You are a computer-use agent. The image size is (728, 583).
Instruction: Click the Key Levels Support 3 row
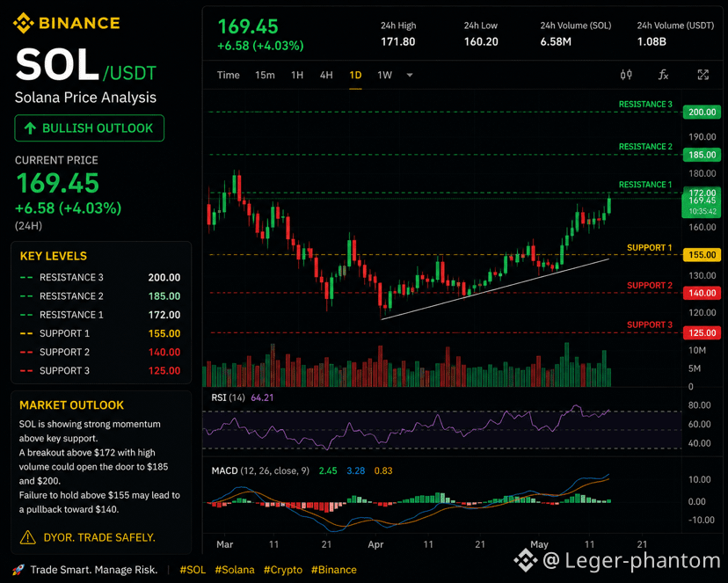(x=100, y=370)
